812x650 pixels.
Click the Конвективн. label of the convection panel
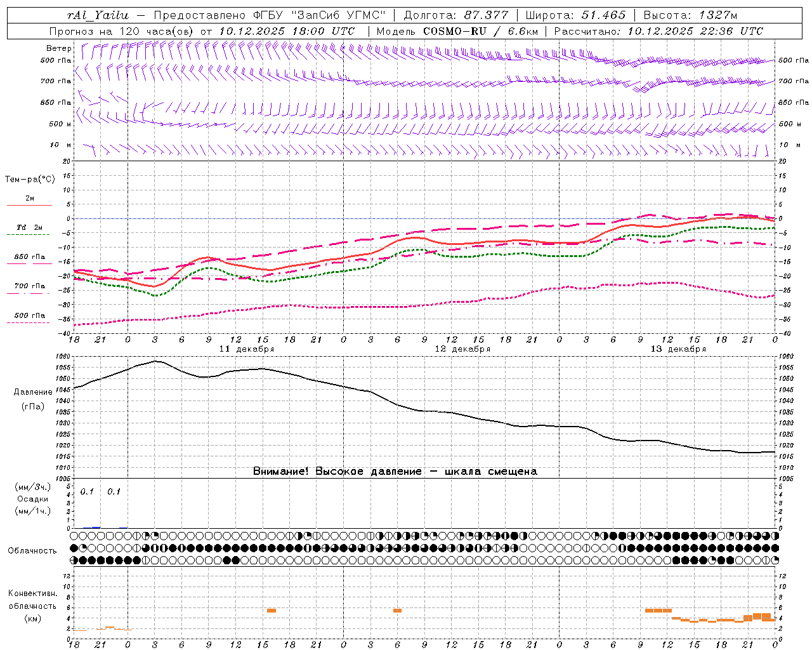click(x=33, y=594)
